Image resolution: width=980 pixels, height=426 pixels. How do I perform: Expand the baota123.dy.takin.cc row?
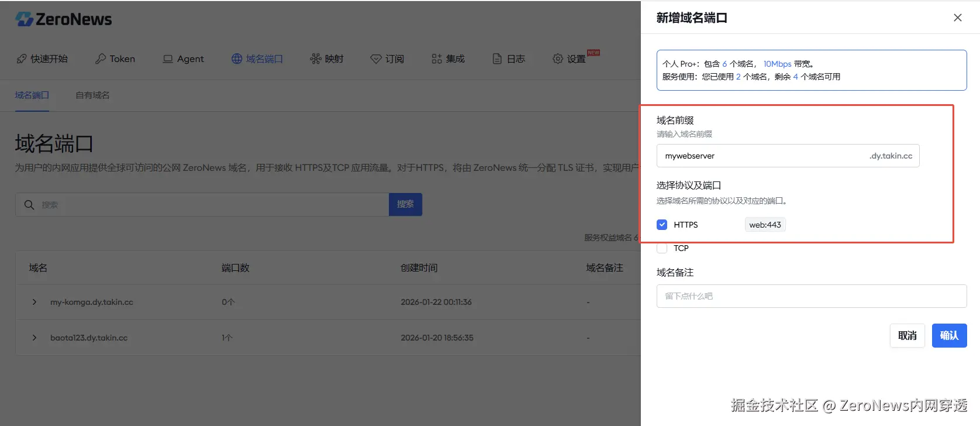coord(34,338)
